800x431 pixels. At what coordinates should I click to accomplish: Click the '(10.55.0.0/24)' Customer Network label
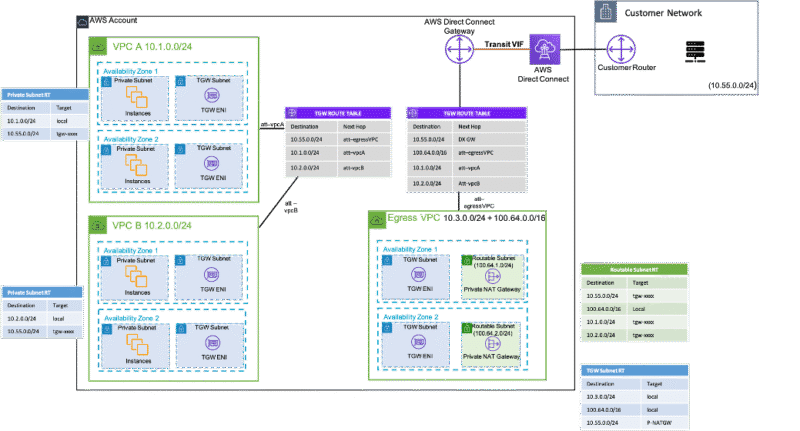732,85
